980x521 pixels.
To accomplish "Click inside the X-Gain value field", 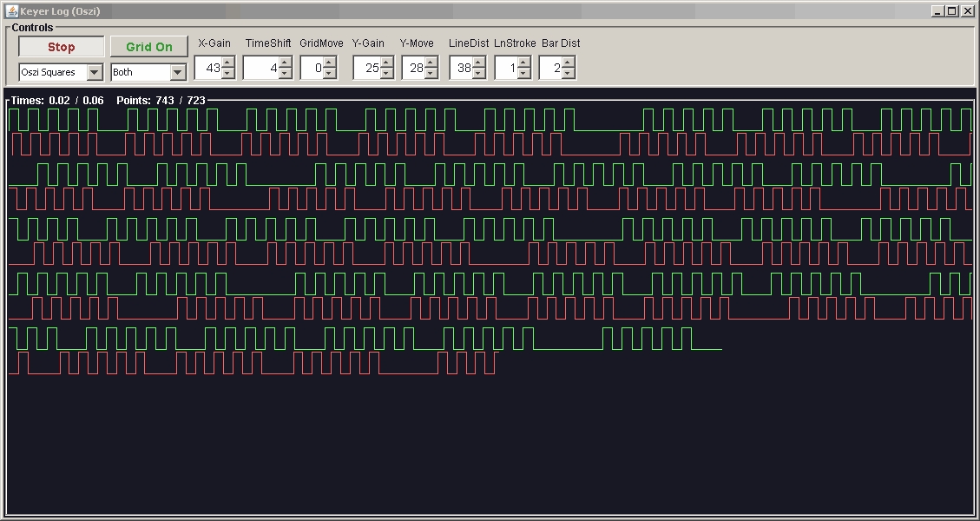I will pyautogui.click(x=208, y=68).
